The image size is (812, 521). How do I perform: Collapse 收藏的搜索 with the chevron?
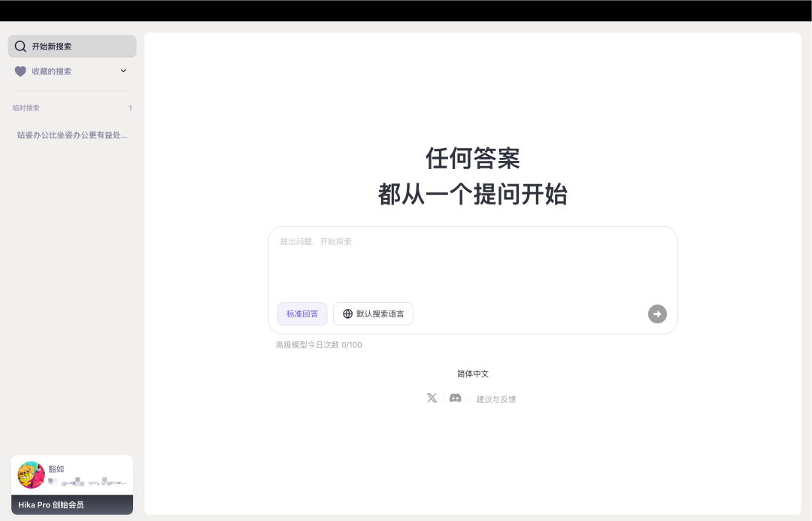[x=123, y=71]
